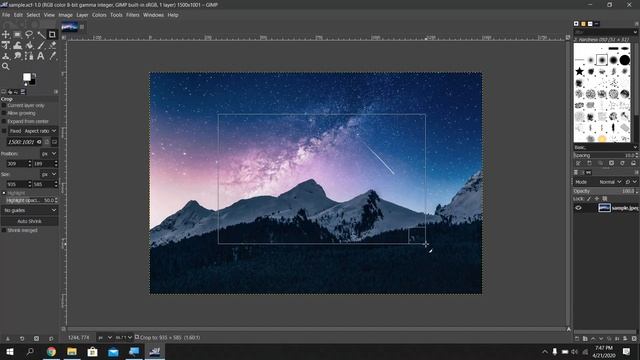Open the File menu
The width and height of the screenshot is (640, 360).
(6, 15)
